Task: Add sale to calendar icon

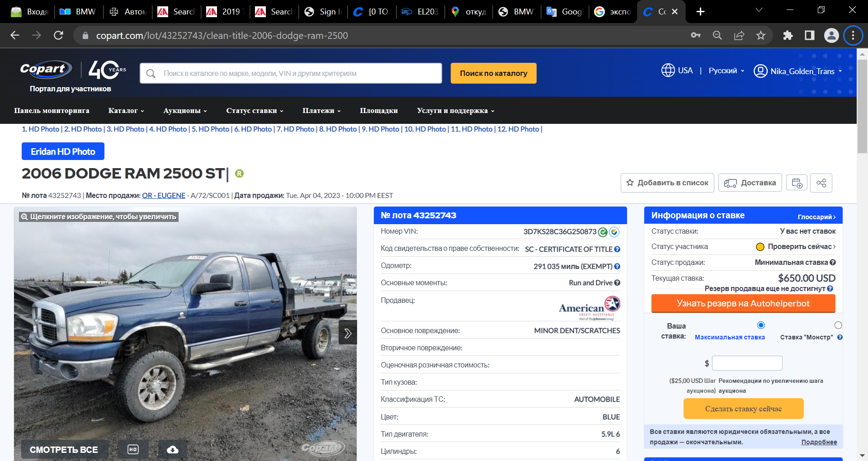Action: click(x=797, y=183)
